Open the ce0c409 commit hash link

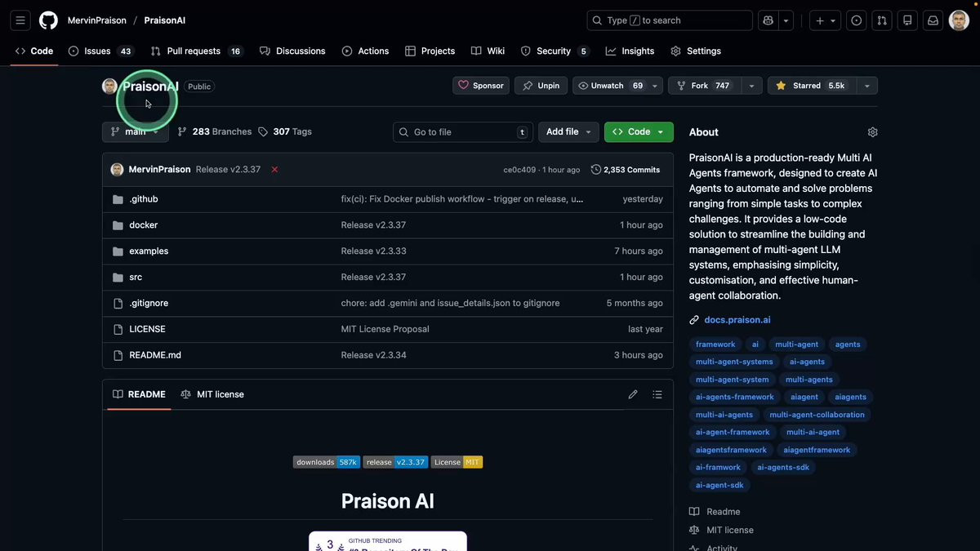click(x=519, y=170)
